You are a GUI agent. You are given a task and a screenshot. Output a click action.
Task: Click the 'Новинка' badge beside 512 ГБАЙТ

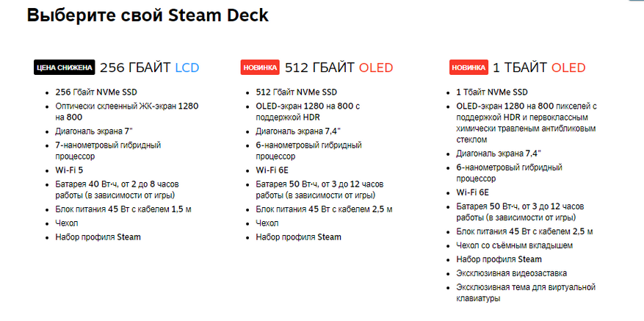tap(260, 68)
